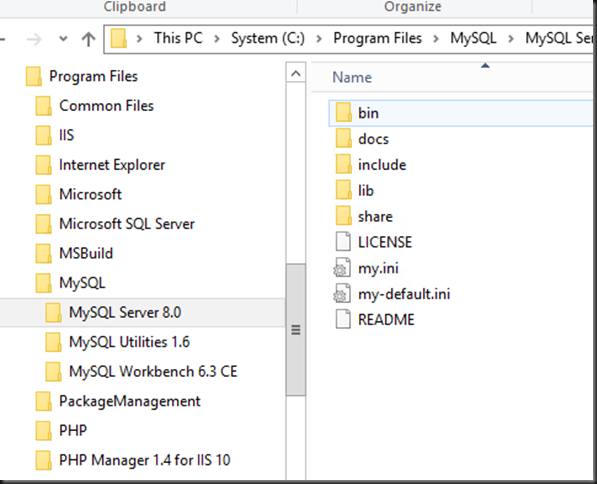Click the Forward navigation arrow
This screenshot has height=484, width=597.
point(34,39)
